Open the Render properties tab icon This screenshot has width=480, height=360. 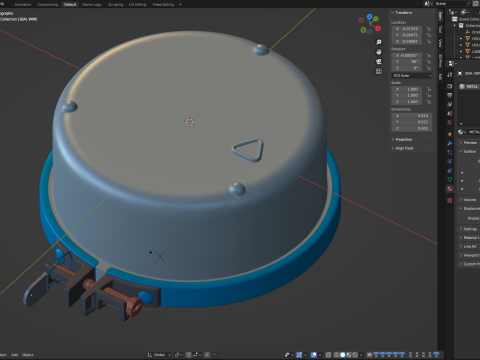click(450, 86)
